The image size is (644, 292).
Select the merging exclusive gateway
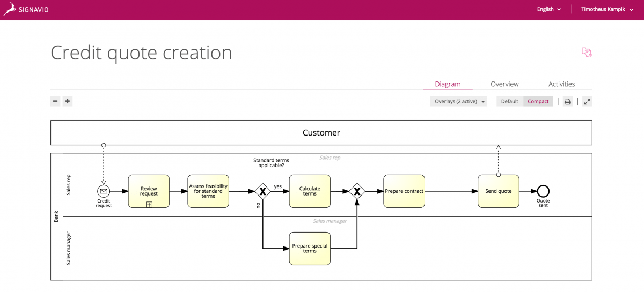(x=357, y=191)
